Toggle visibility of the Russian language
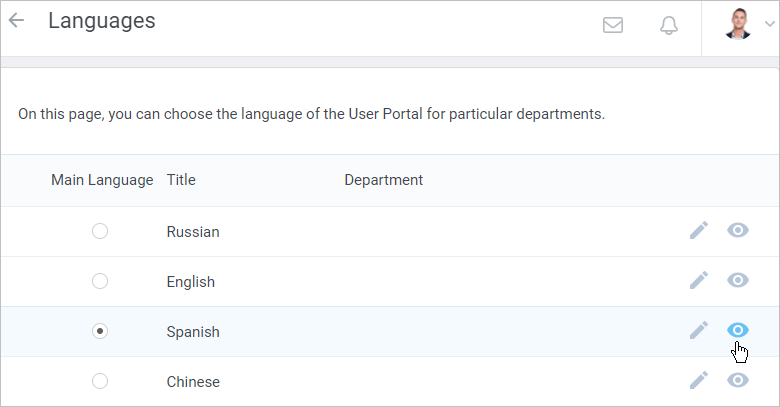The image size is (780, 407). [x=738, y=231]
